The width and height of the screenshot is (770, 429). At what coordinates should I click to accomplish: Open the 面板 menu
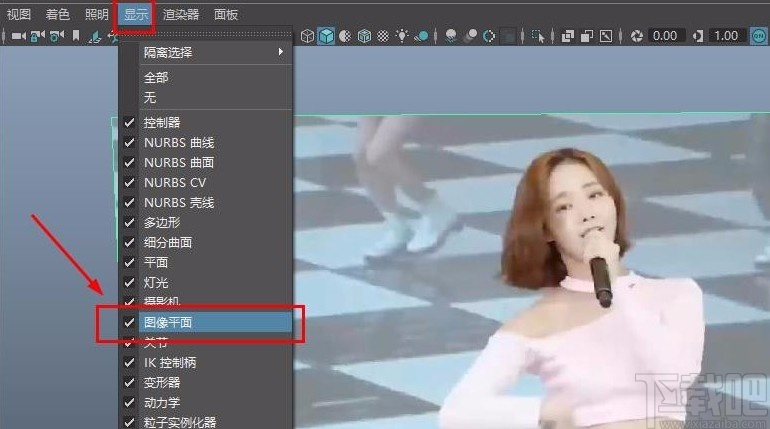(x=226, y=14)
